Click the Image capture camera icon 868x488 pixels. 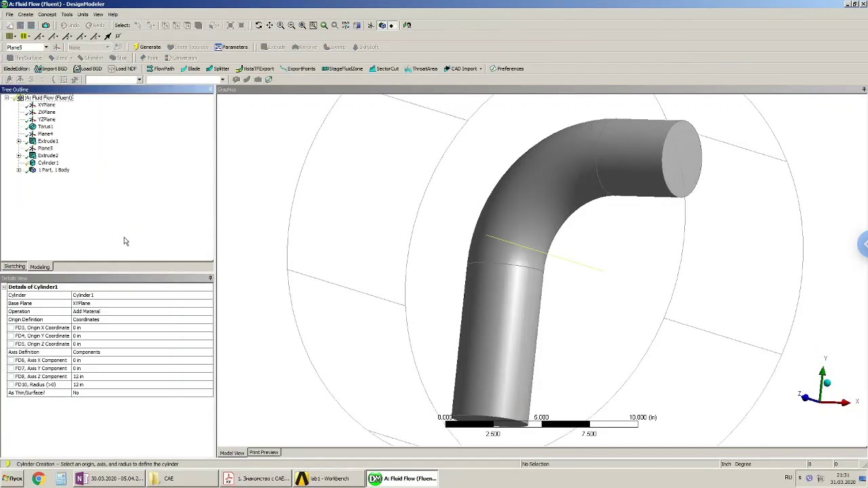click(x=45, y=25)
